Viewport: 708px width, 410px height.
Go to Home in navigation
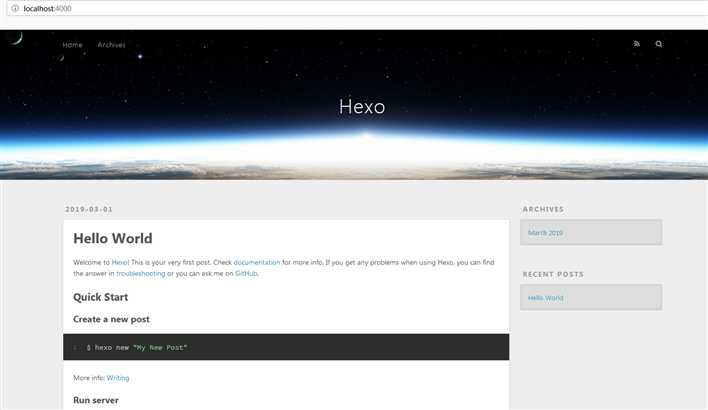72,45
